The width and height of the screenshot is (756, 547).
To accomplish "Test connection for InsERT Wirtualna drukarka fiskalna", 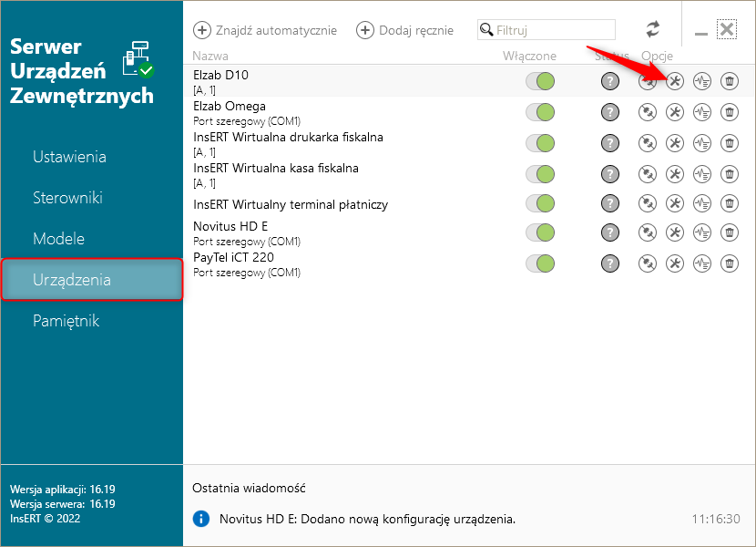I will click(647, 143).
